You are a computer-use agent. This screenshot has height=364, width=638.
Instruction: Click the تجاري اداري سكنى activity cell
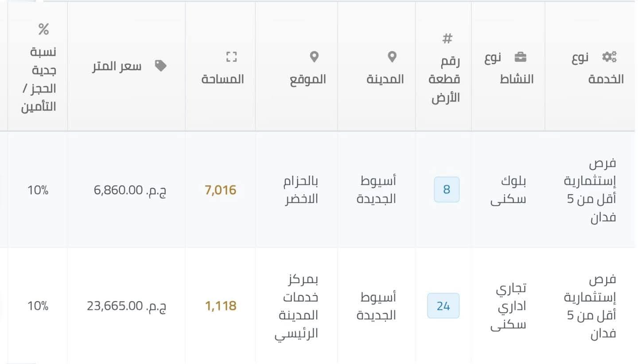click(x=509, y=306)
